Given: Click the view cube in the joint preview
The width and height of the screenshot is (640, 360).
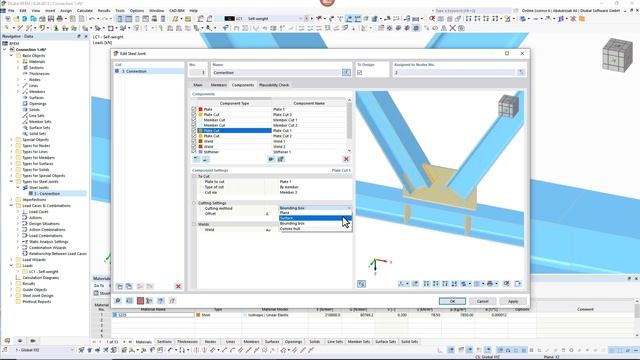Looking at the screenshot, I should pos(508,107).
